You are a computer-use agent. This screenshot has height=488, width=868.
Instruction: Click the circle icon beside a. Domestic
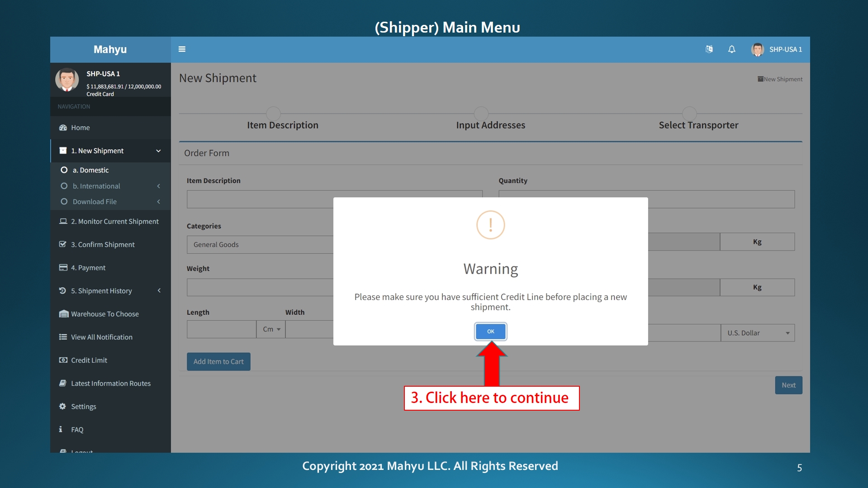coord(64,170)
